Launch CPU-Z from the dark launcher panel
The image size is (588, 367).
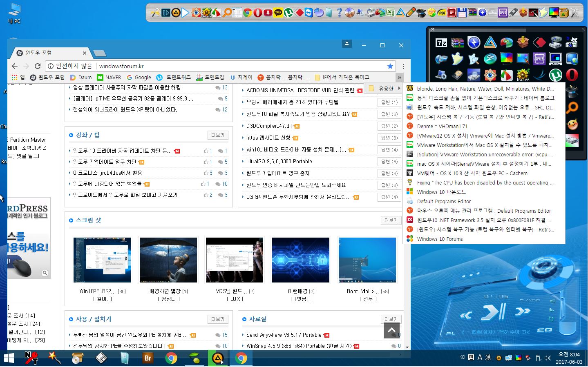coord(539,59)
